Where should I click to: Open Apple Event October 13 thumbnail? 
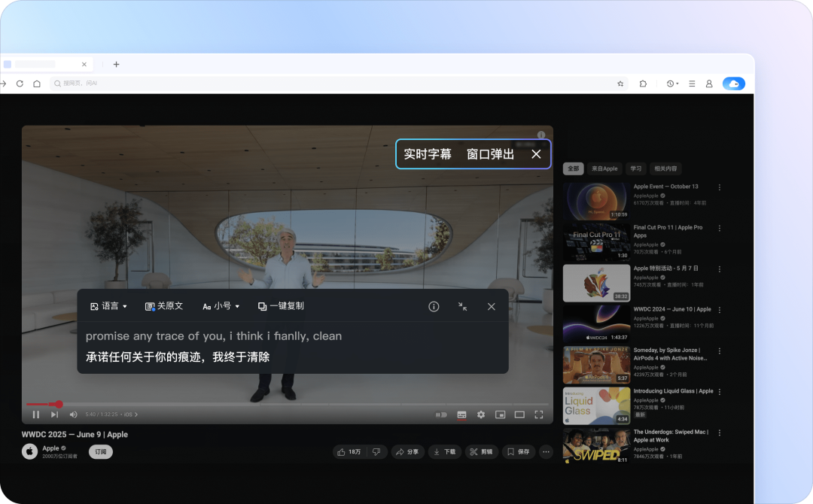(596, 201)
